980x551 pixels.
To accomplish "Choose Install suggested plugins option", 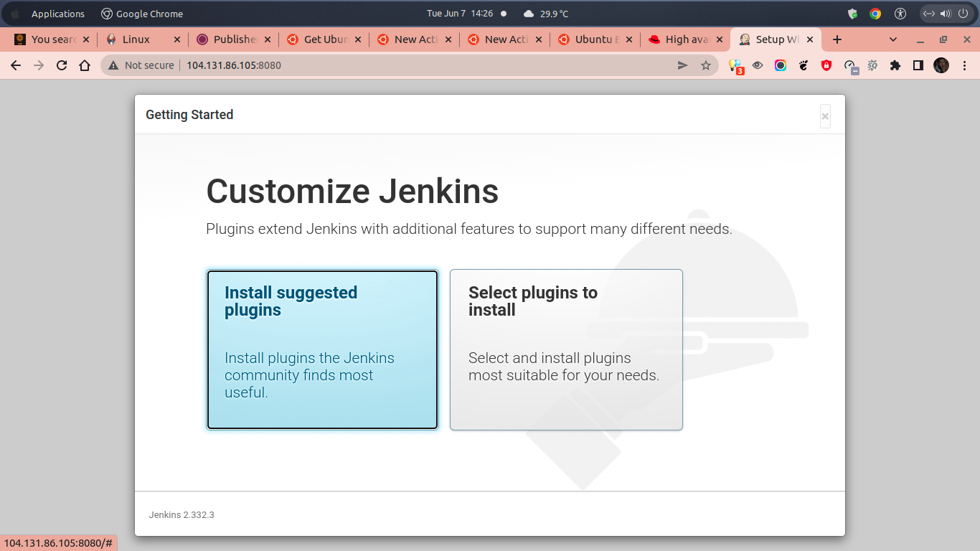I will pos(322,349).
